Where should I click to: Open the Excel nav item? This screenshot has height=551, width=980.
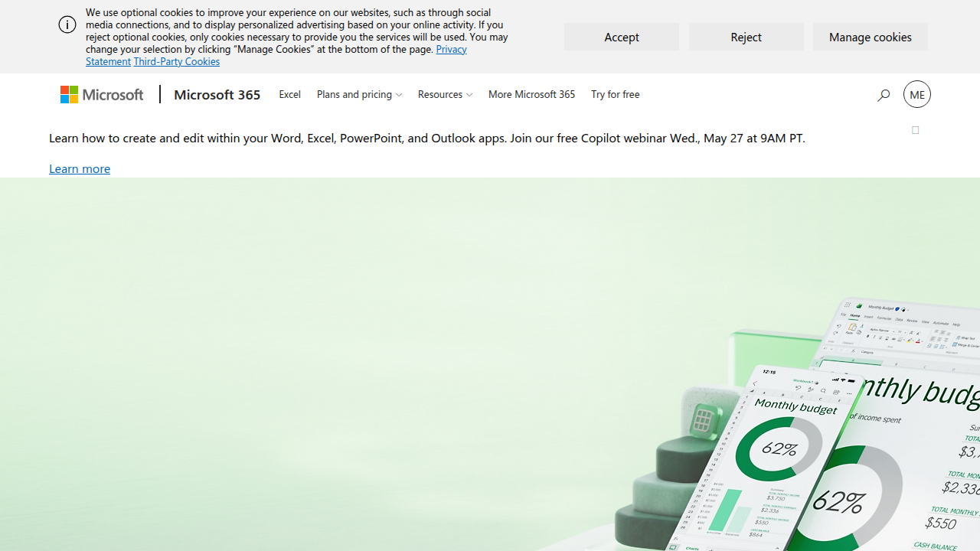(x=289, y=94)
